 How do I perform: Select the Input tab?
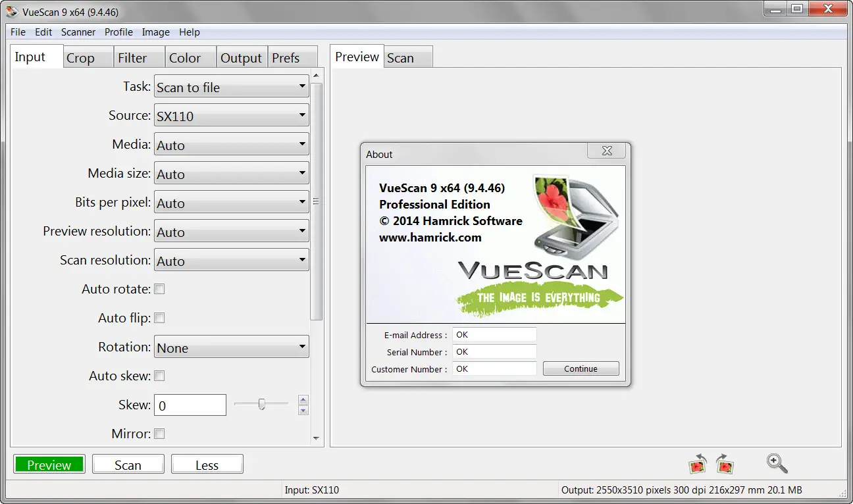point(37,57)
